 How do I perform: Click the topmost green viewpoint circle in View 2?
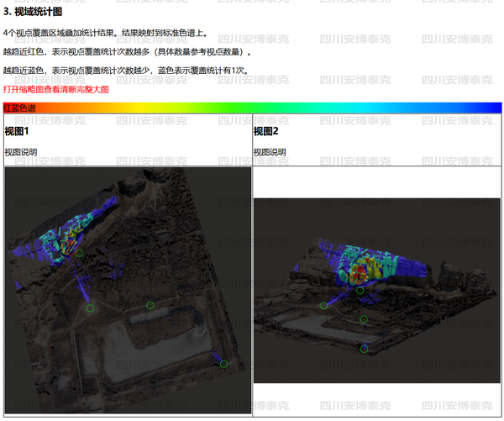[360, 291]
